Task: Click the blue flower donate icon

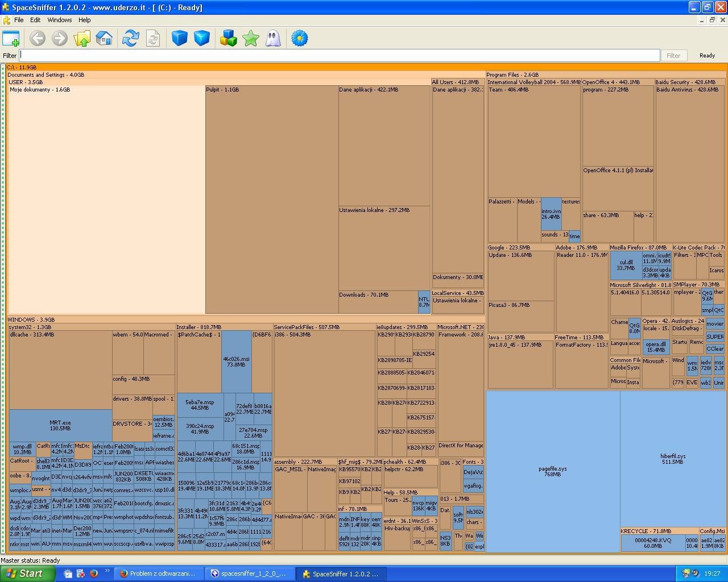Action: 300,39
